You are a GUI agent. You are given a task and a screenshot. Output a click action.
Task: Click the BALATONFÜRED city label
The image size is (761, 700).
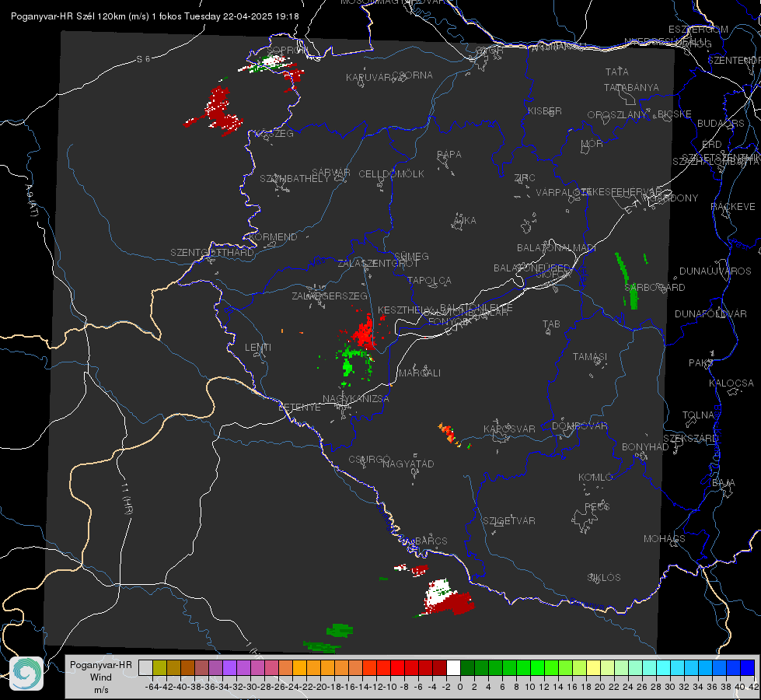[532, 268]
